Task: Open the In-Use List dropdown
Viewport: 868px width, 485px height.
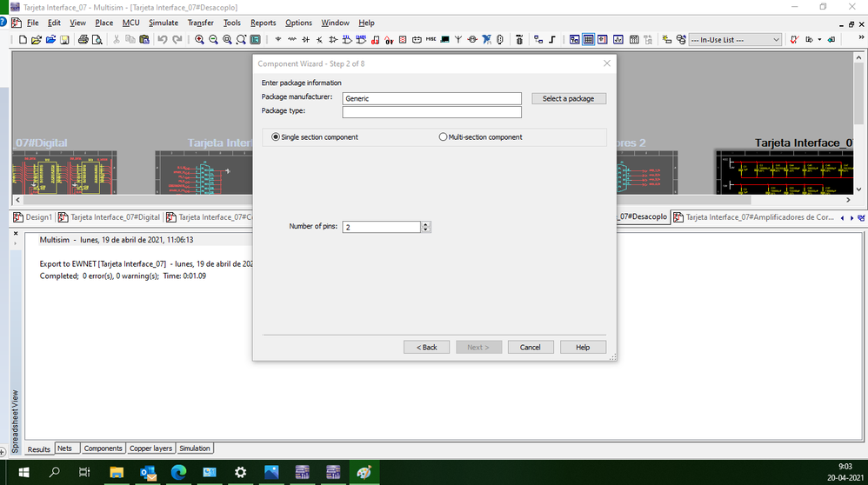Action: [x=735, y=40]
